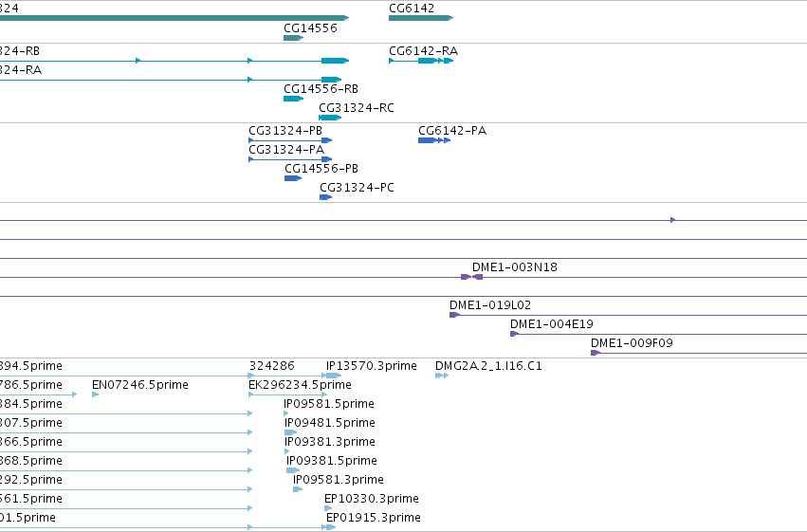Select the CG6142 gene bar
Image resolution: width=807 pixels, height=532 pixels.
click(x=421, y=18)
